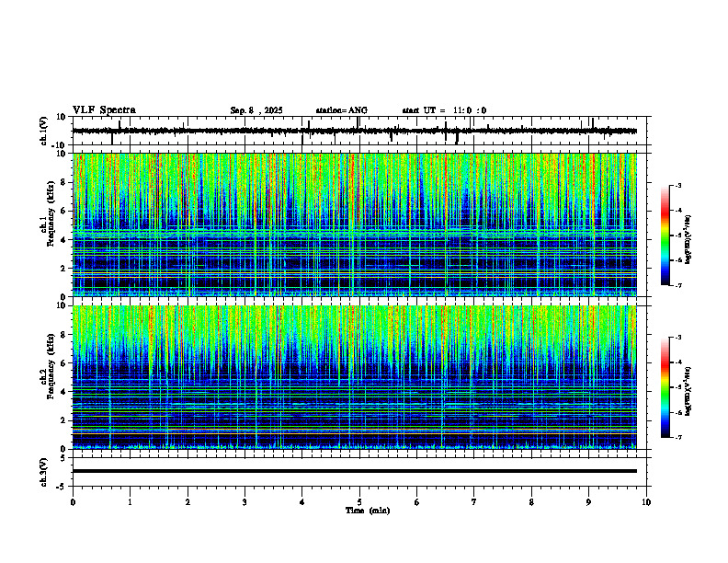Screen dimensions: 728x563
Task: Click the "ch.3(V)" vertical axis label
Action: point(44,473)
